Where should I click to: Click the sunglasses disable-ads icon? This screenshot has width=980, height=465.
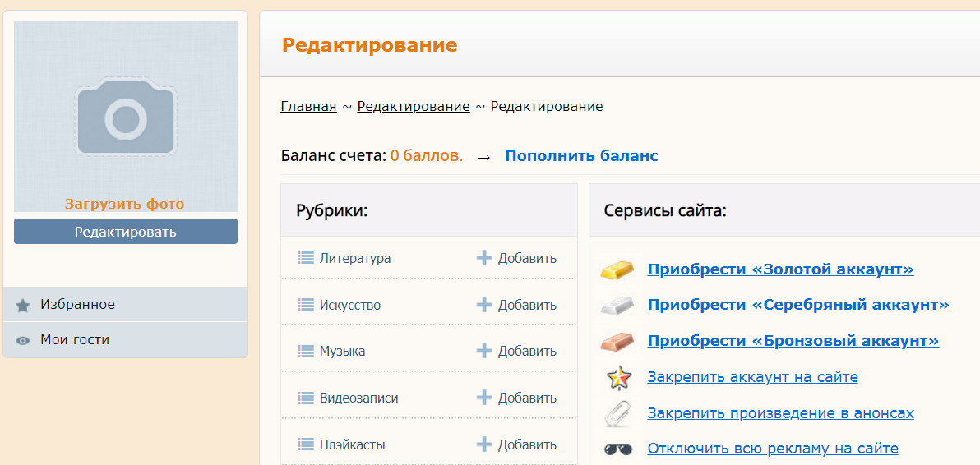[x=617, y=449]
